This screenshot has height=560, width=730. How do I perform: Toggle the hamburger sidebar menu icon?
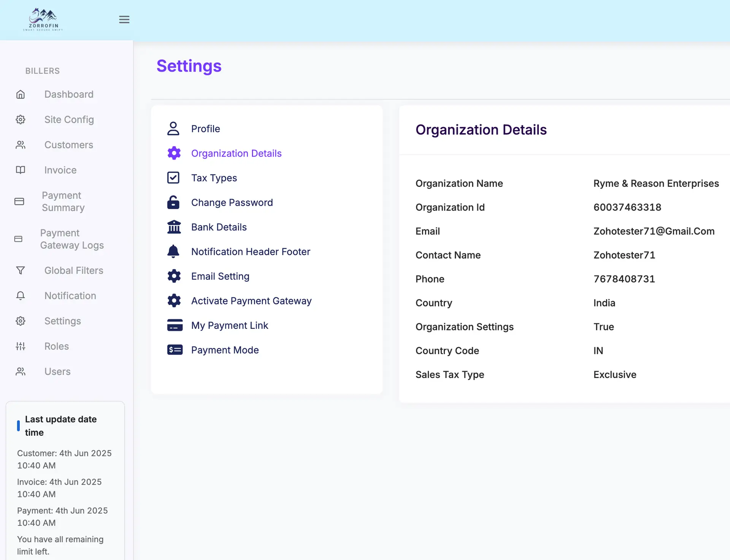pos(124,19)
